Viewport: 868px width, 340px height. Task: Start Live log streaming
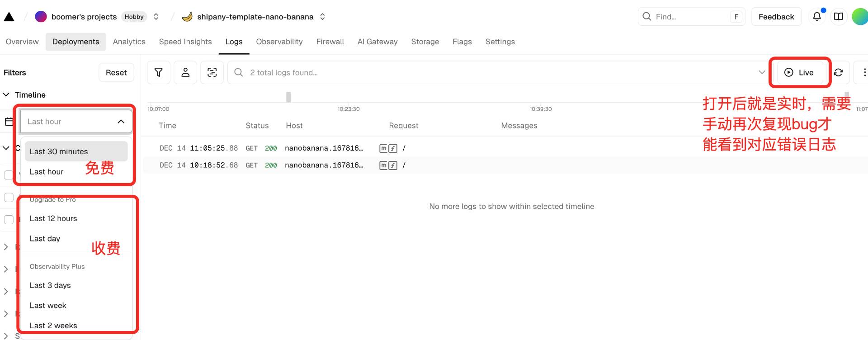[x=799, y=72]
